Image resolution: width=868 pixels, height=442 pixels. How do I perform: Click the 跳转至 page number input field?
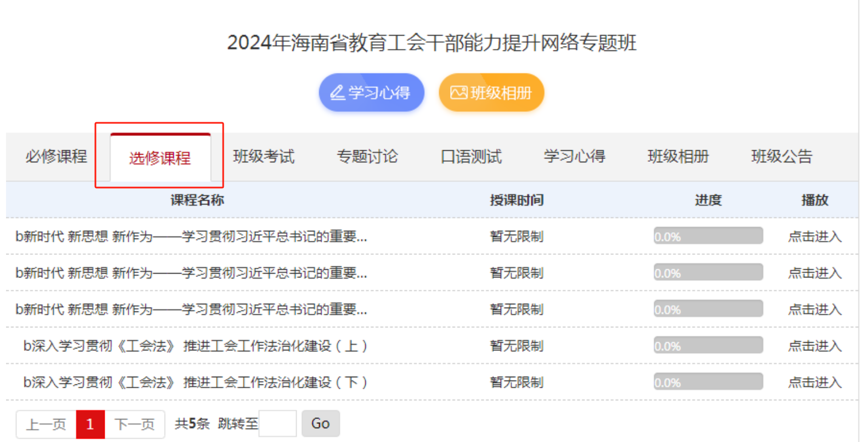click(277, 423)
